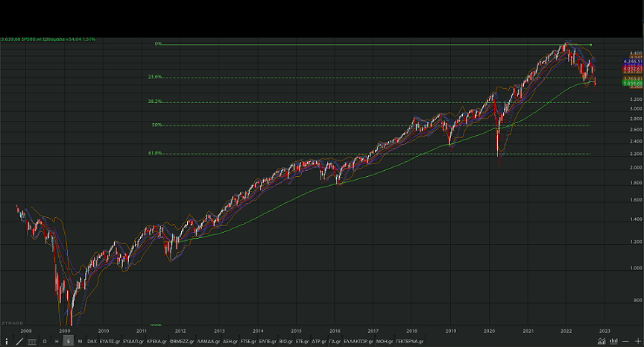This screenshot has width=644, height=347.
Task: Click the brown 3.763,01 price tag
Action: 633,78
